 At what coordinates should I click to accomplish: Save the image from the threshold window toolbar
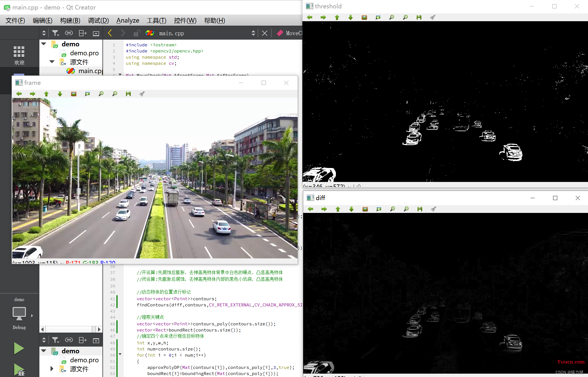pos(419,17)
